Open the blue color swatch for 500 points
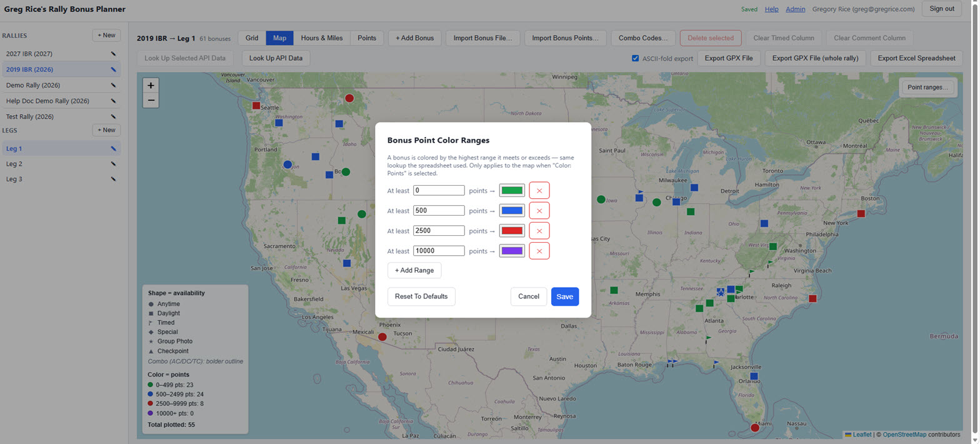 pos(512,211)
